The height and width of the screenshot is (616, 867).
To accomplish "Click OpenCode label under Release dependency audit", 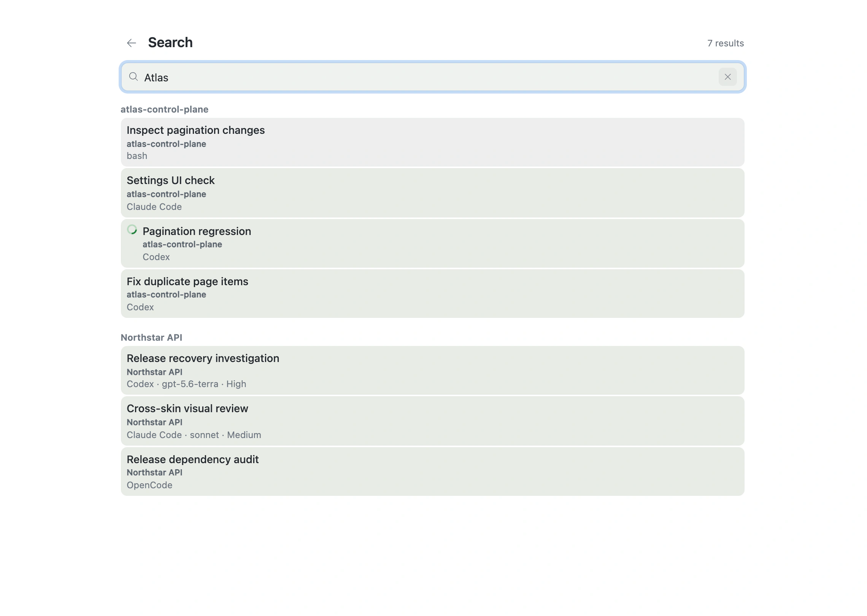I will (149, 485).
